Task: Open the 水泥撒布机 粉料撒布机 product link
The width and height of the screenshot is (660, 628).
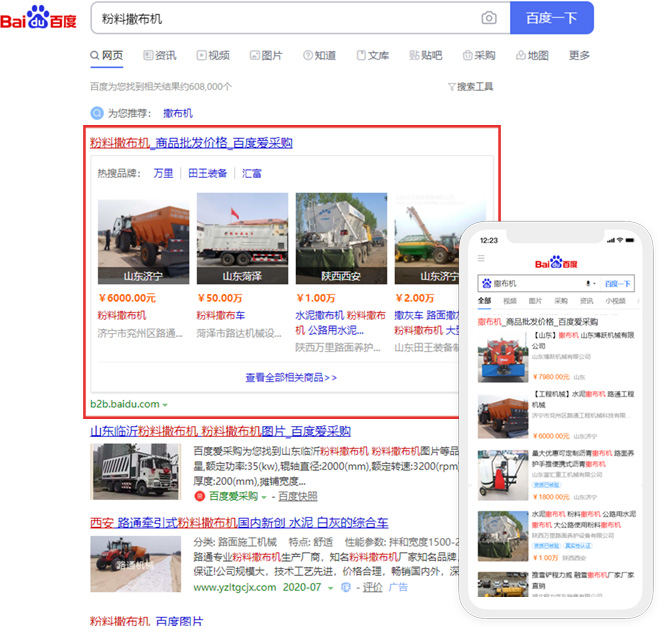Action: pos(341,323)
